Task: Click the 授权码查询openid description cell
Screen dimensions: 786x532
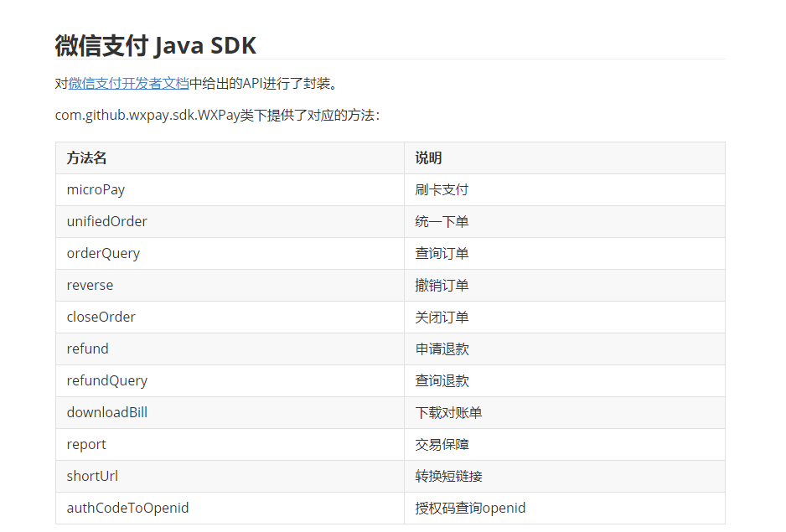Action: click(565, 508)
